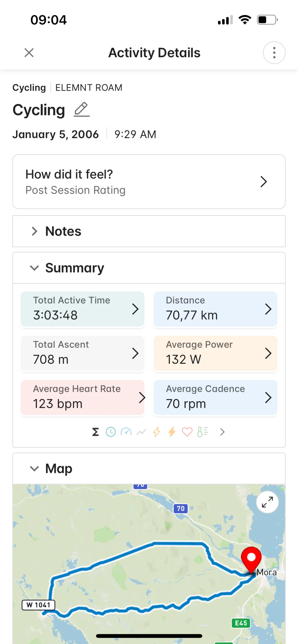Select the outlined lightning bolt icon
The width and height of the screenshot is (298, 644).
point(157,432)
